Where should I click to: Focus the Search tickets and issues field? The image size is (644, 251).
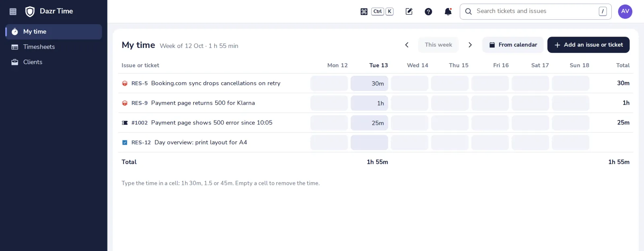click(536, 12)
